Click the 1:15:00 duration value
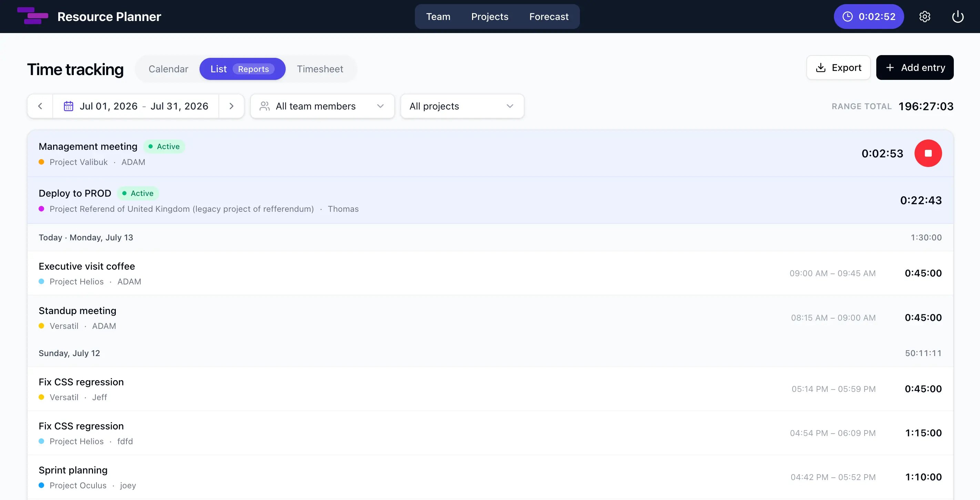 pyautogui.click(x=923, y=433)
